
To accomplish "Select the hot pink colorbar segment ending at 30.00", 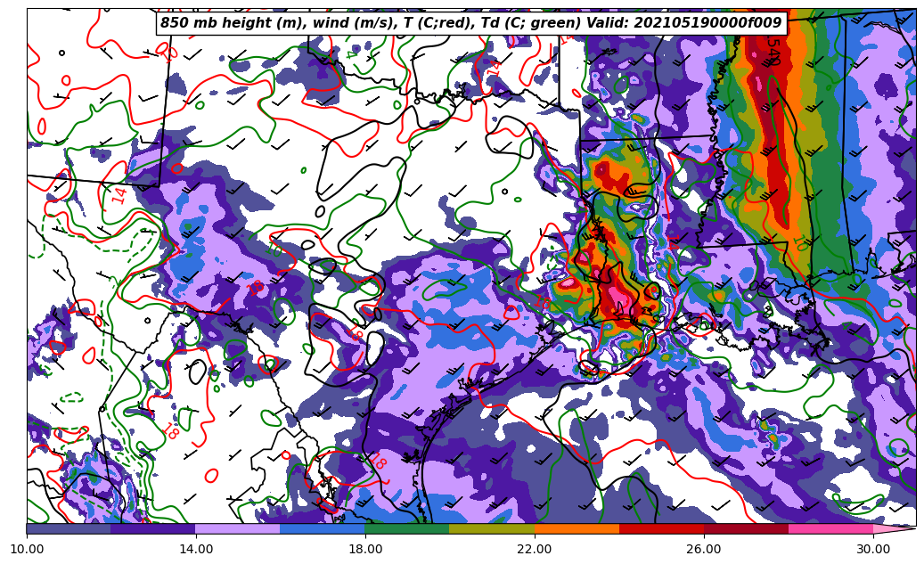I will pos(831,528).
